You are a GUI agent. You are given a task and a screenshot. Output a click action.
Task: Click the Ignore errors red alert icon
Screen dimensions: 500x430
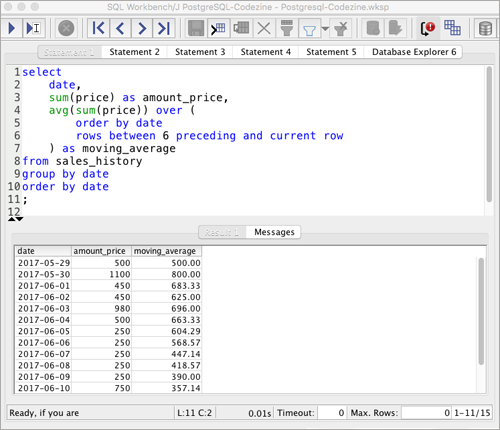coord(428,28)
